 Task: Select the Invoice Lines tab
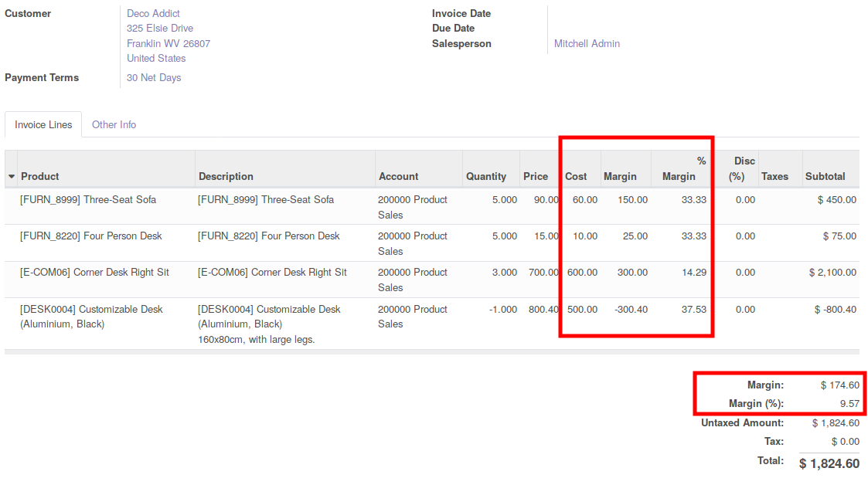pyautogui.click(x=43, y=124)
